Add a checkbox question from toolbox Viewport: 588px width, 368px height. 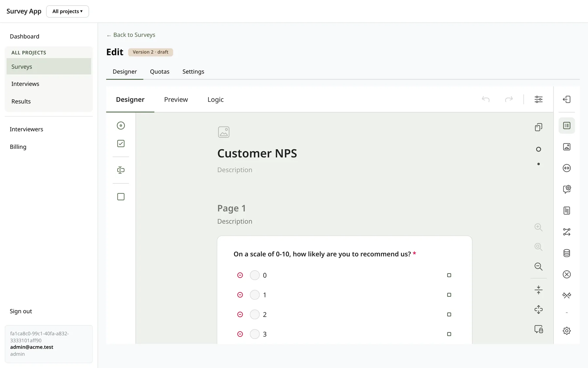(121, 144)
